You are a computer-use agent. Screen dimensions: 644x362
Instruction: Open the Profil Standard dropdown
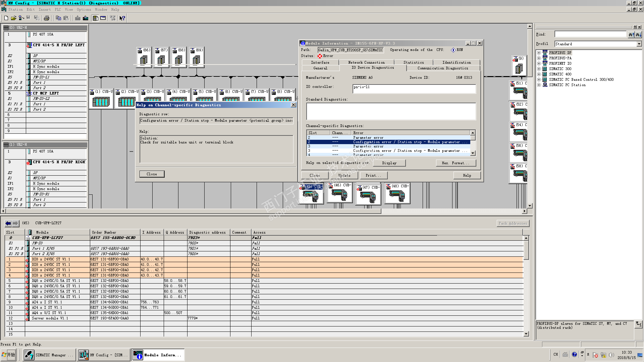[x=639, y=44]
